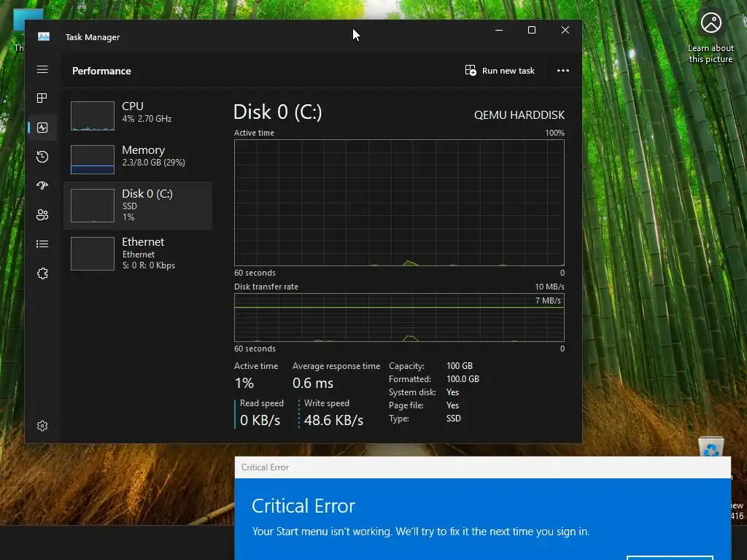Click Learn about this picture desktop icon
This screenshot has width=747, height=560.
[x=711, y=37]
